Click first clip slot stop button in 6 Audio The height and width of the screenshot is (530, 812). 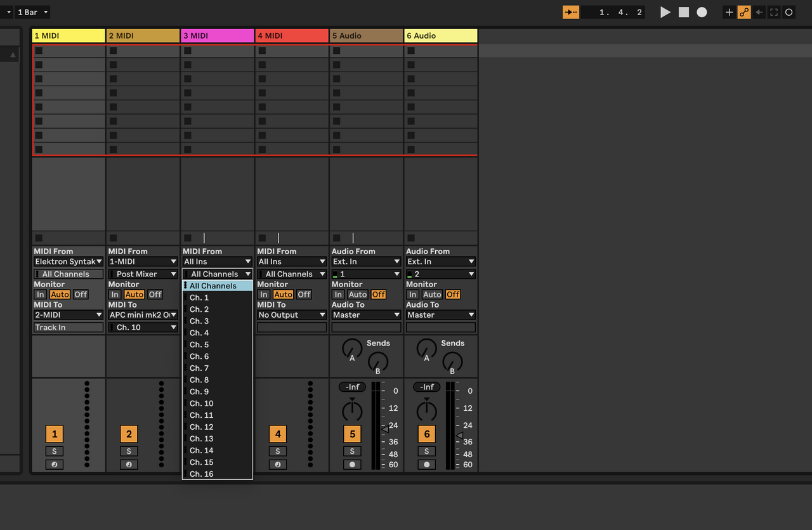tap(411, 51)
